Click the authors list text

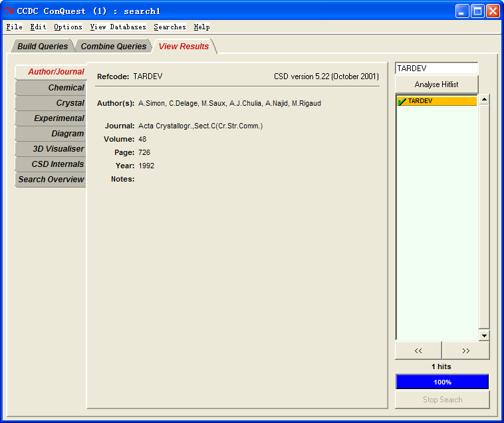tap(229, 103)
